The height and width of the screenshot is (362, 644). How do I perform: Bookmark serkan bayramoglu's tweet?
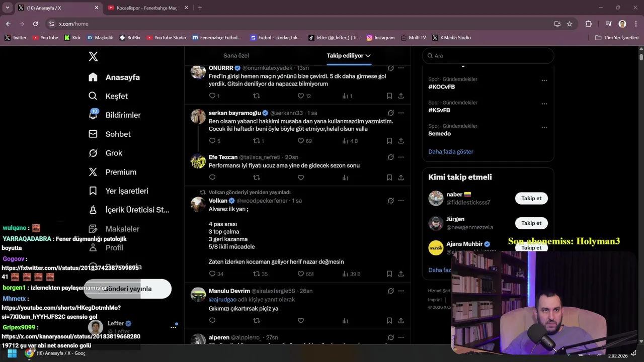pos(389,141)
